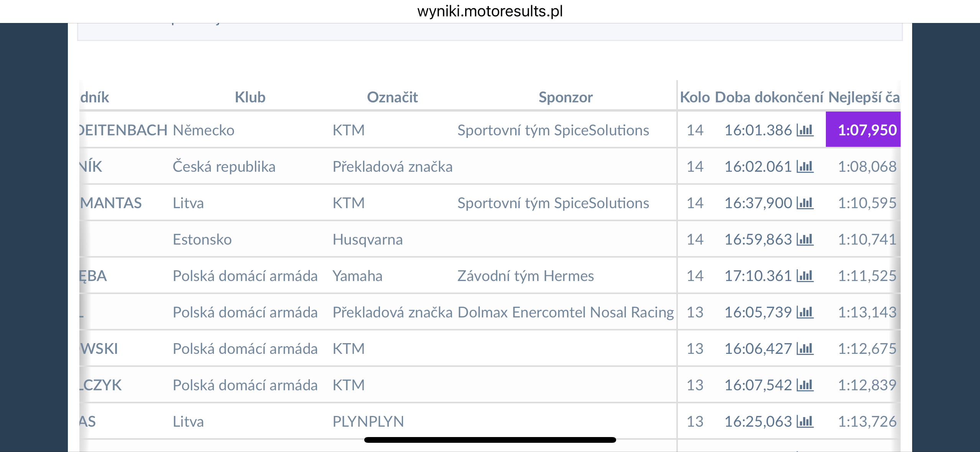Open lap chart icon for 16:07,542 finish time
Image resolution: width=980 pixels, height=452 pixels.
[805, 385]
